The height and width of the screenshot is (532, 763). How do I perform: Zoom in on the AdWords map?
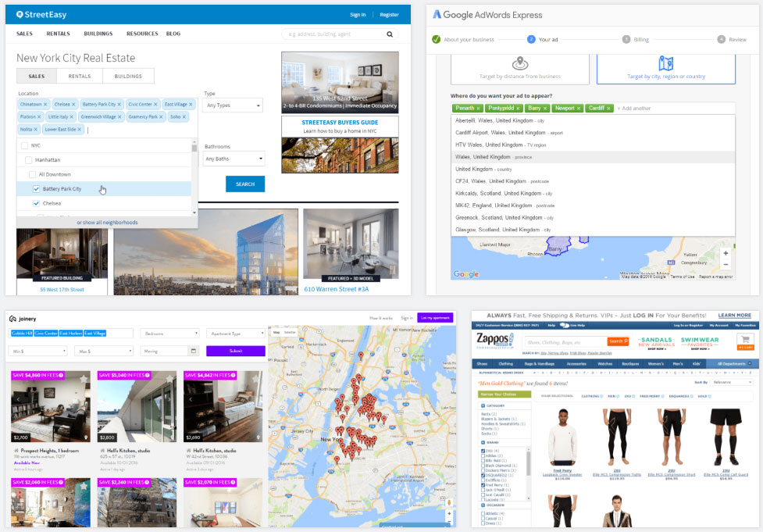726,253
